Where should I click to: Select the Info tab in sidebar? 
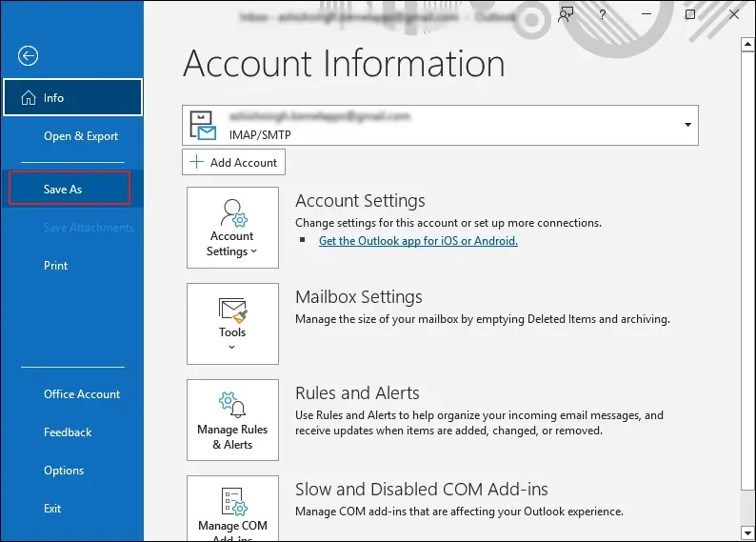(72, 97)
